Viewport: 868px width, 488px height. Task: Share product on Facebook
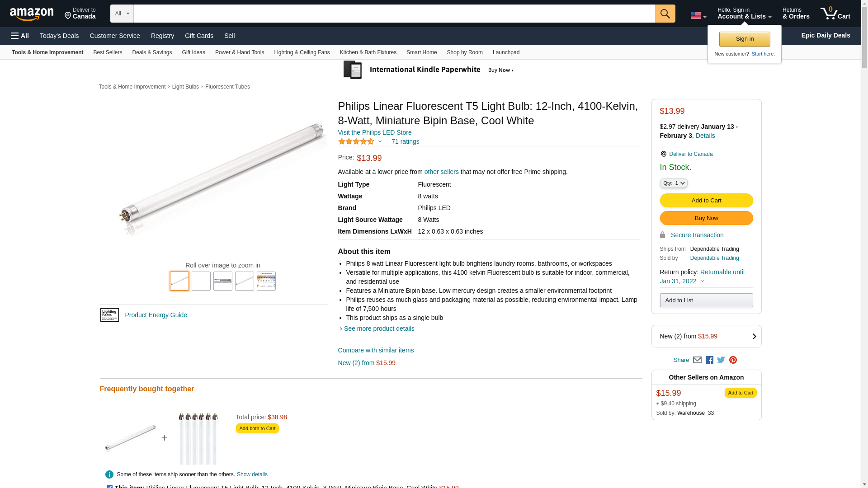[x=709, y=360]
